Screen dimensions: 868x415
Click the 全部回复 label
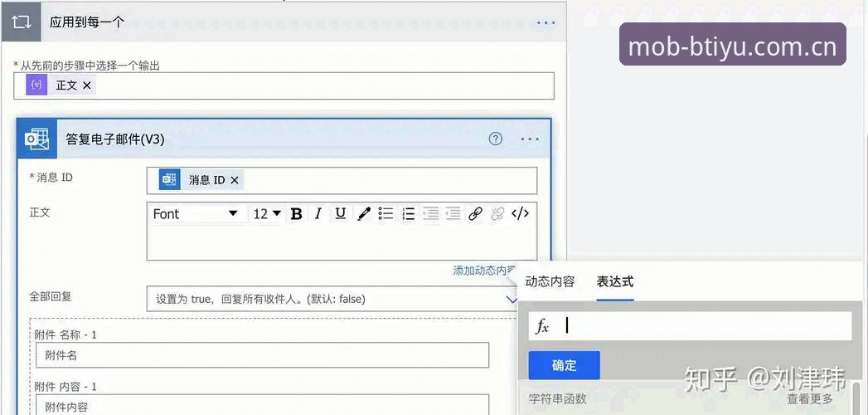tap(51, 295)
